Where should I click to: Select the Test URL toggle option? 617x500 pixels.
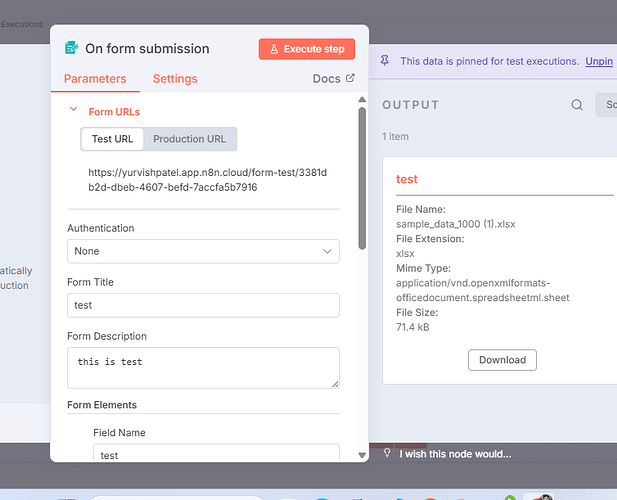click(113, 139)
